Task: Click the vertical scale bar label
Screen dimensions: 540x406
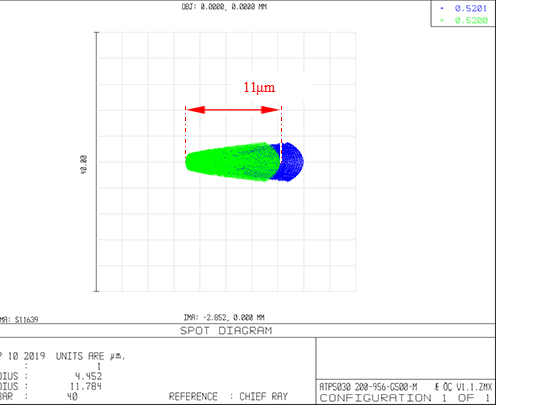Action: tap(84, 165)
